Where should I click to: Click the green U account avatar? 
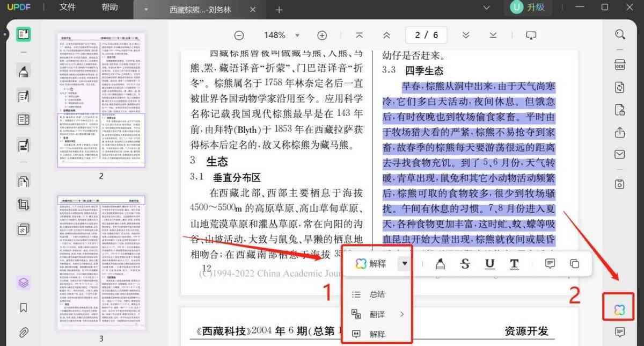coord(517,8)
